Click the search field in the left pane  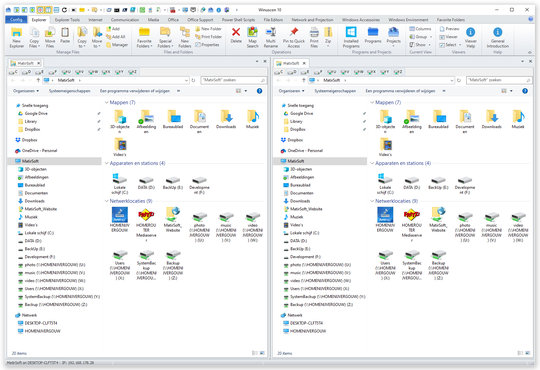coord(233,80)
